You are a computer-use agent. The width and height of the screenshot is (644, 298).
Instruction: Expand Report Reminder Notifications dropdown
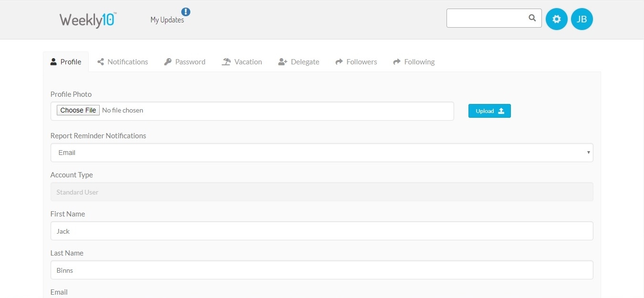coord(322,153)
